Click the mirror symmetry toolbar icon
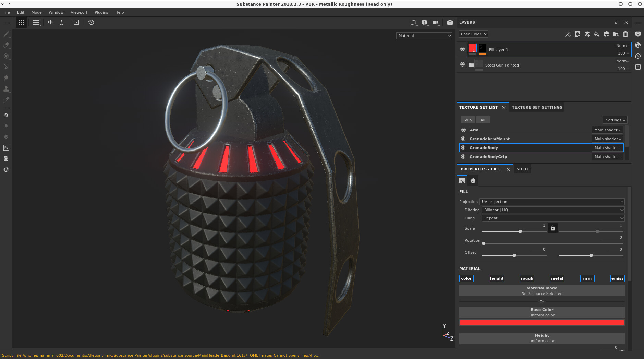644x359 pixels. pos(51,22)
